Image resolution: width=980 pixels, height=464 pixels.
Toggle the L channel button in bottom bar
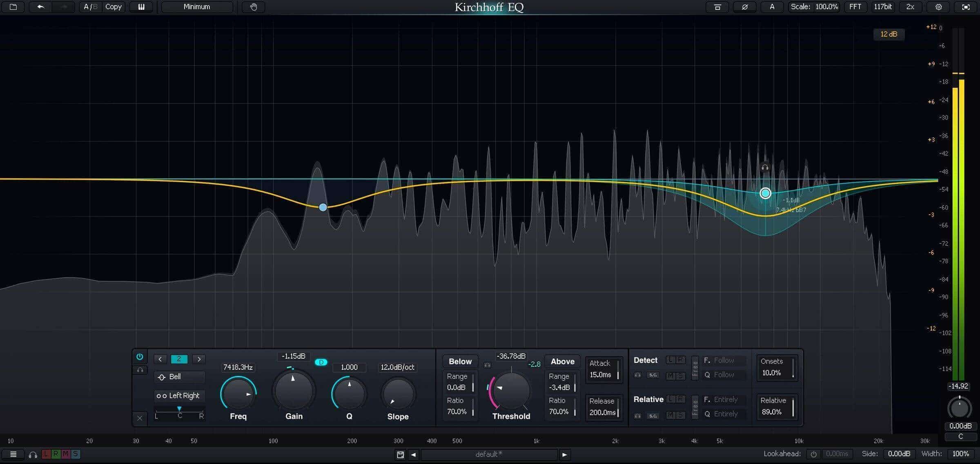pyautogui.click(x=46, y=454)
